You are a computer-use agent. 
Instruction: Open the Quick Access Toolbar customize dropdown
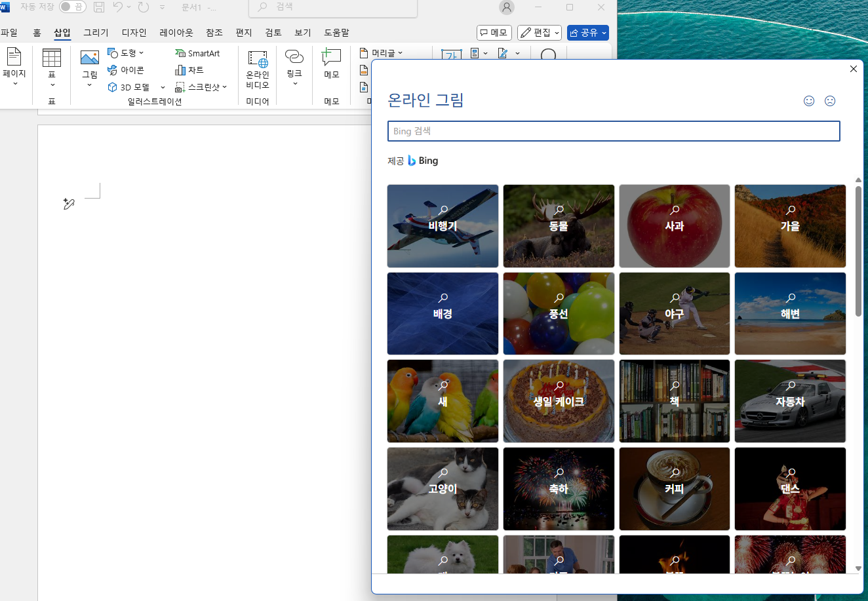click(162, 7)
